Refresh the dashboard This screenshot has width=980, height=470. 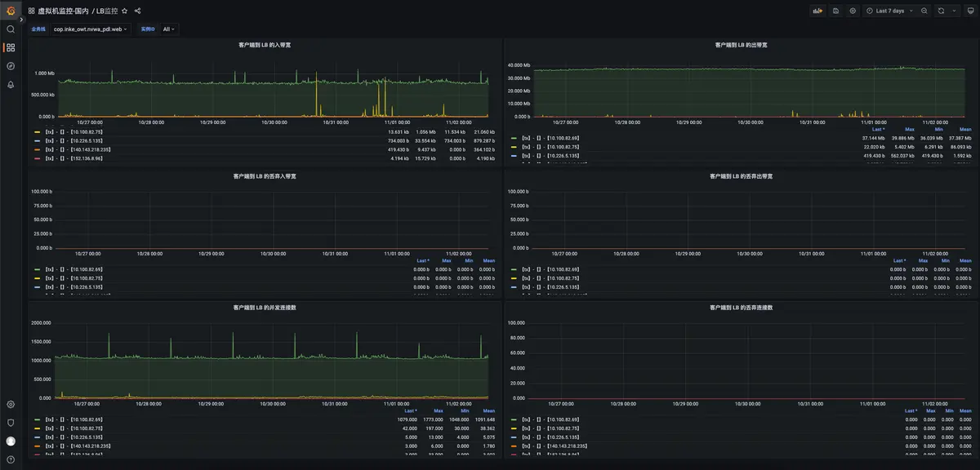pyautogui.click(x=941, y=11)
